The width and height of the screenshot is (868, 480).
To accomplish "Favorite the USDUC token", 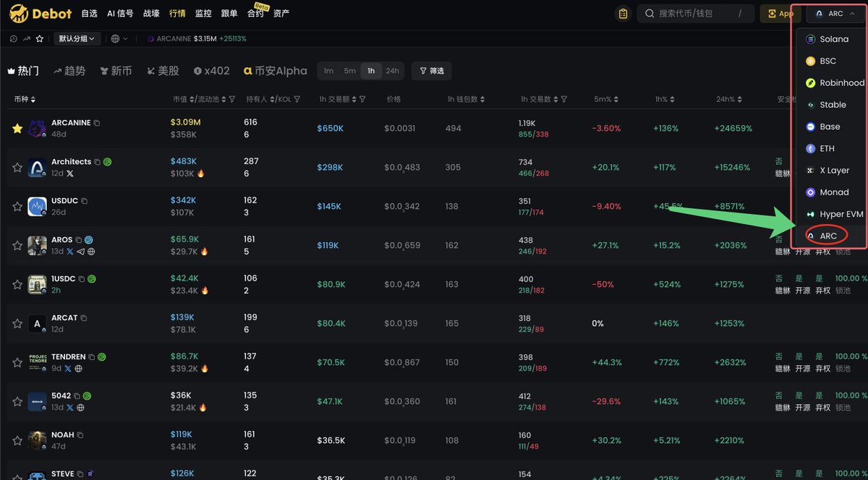I will (17, 207).
